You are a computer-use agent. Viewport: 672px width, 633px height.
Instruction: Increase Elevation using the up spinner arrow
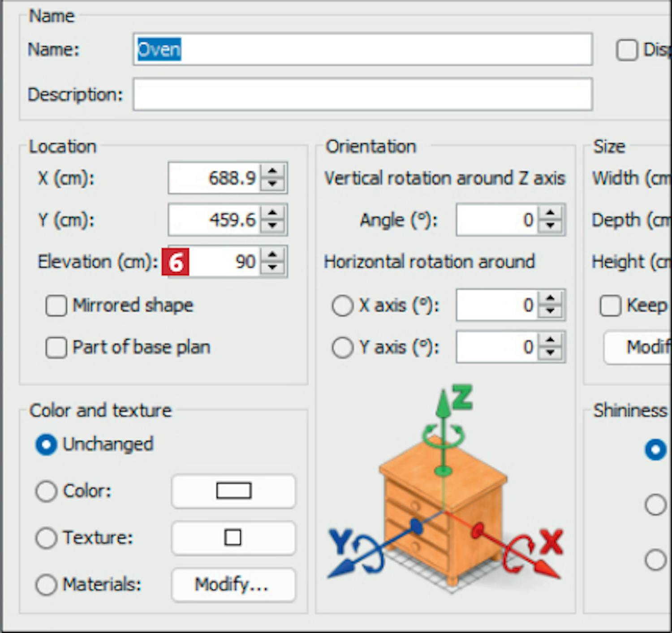tap(272, 255)
